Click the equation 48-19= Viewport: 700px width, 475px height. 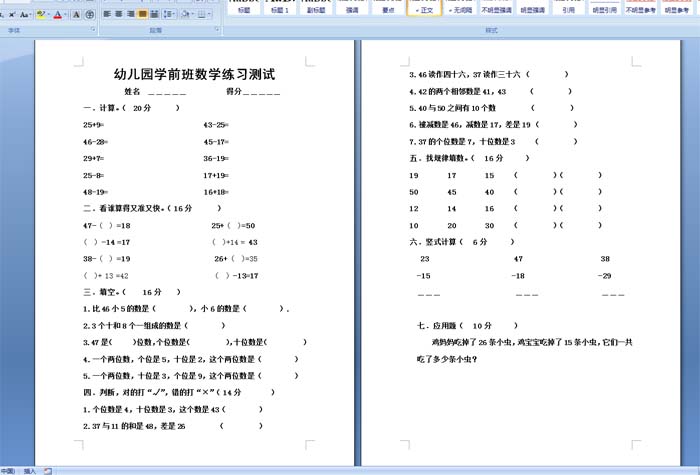tap(96, 192)
